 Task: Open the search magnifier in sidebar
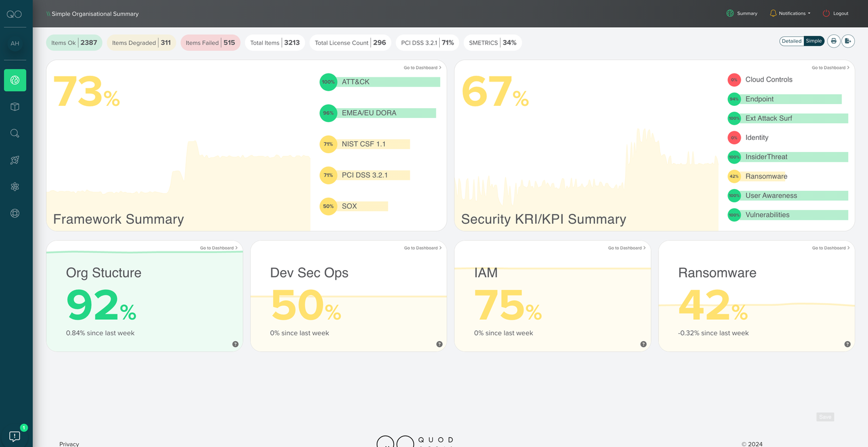click(x=15, y=134)
